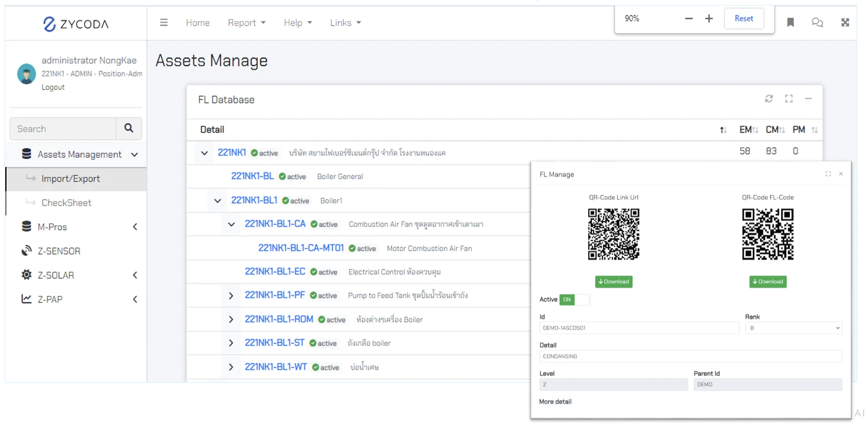Collapse the FL Database card
The width and height of the screenshot is (868, 423).
click(x=809, y=99)
